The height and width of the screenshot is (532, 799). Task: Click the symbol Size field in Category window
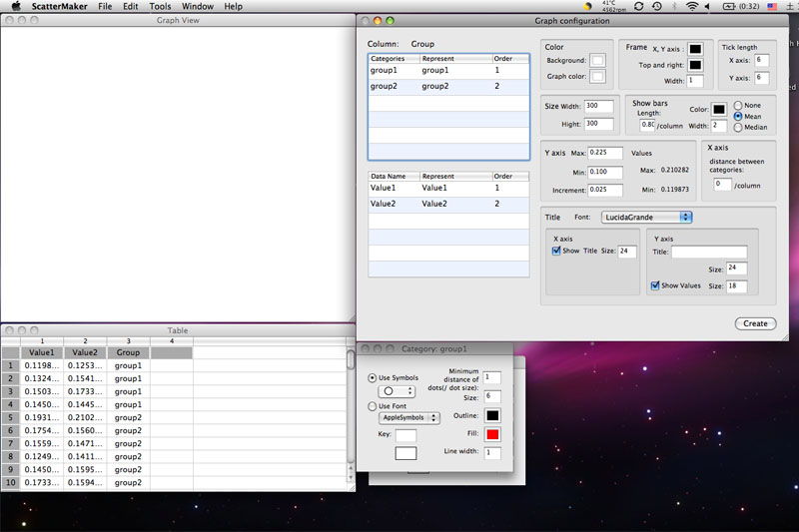click(491, 396)
